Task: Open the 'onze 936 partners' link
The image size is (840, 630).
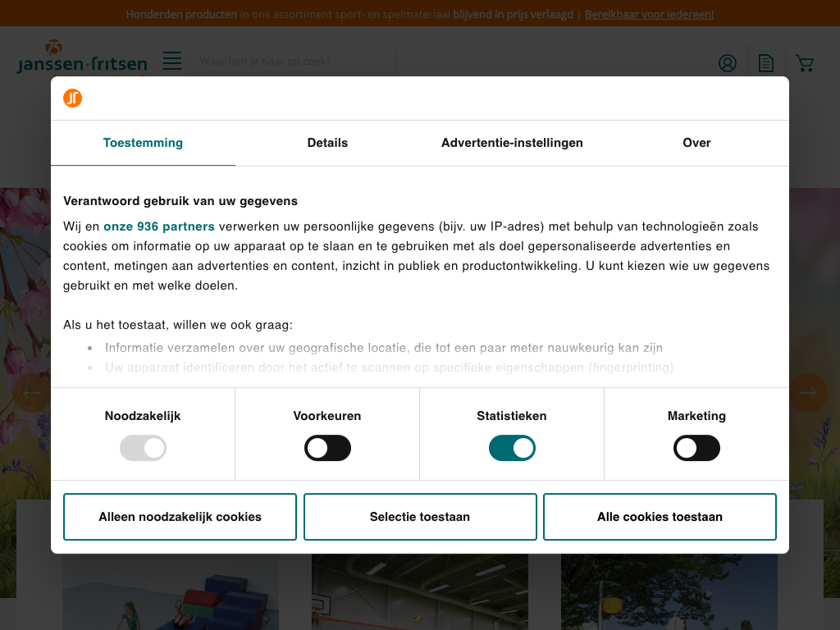Action: click(159, 226)
